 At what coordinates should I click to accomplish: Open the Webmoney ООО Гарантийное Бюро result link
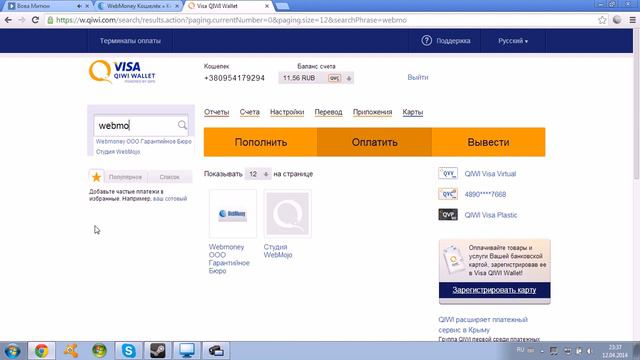229,259
